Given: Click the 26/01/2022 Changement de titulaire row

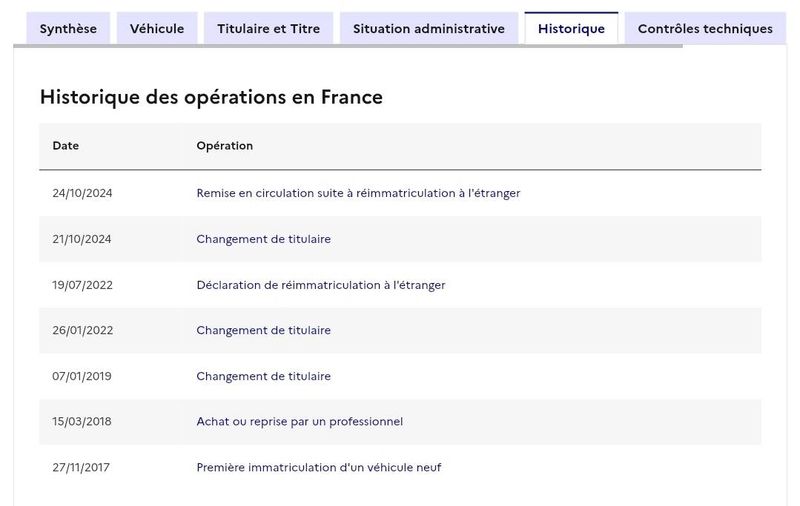Looking at the screenshot, I should click(400, 331).
